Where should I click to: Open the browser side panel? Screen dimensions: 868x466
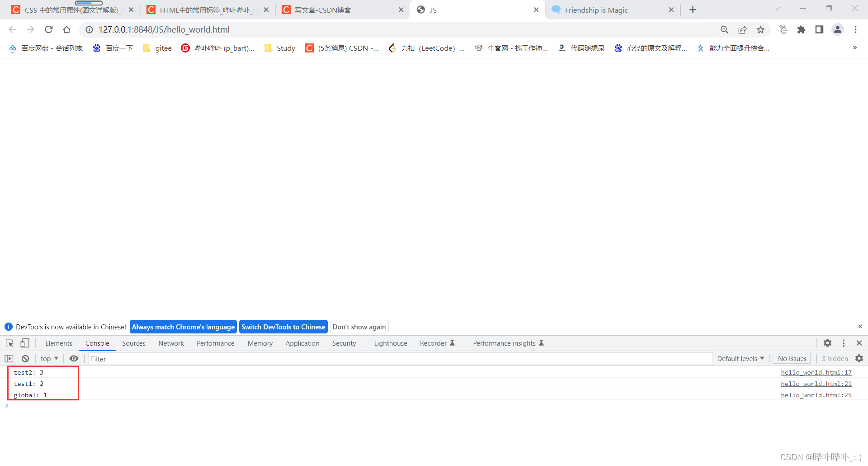coord(819,29)
